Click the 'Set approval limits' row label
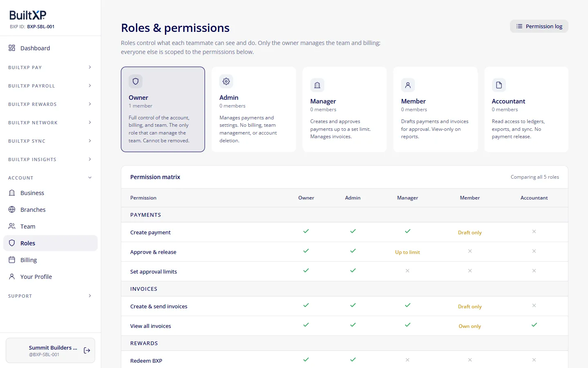The width and height of the screenshot is (588, 368). click(x=154, y=272)
